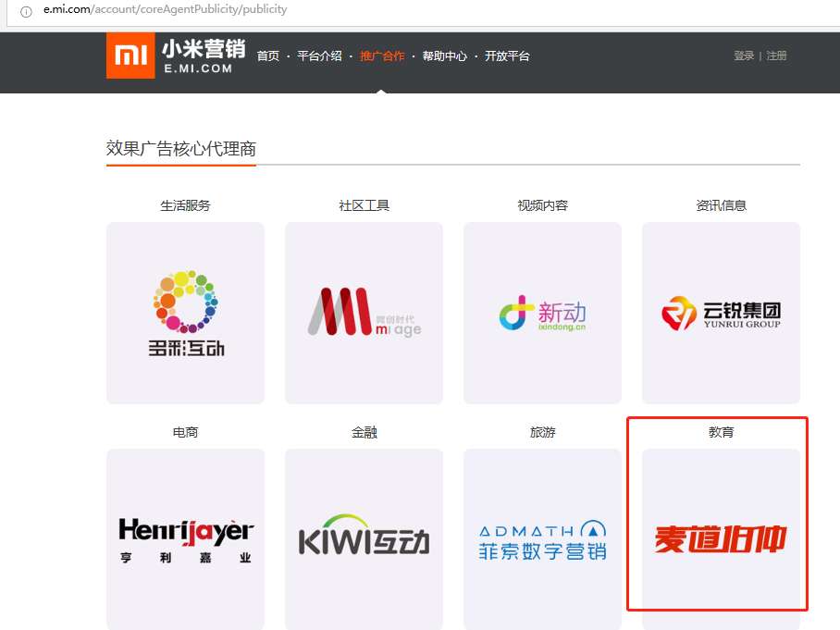Click the 舞创时代 miage logo
The width and height of the screenshot is (840, 630).
point(364,312)
